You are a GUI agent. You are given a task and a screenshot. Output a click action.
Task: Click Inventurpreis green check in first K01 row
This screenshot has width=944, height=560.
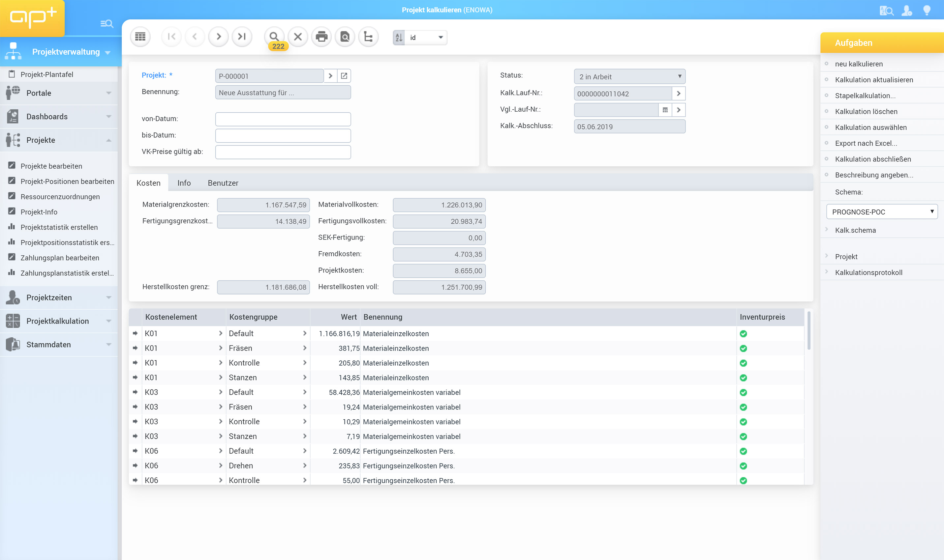pyautogui.click(x=743, y=334)
